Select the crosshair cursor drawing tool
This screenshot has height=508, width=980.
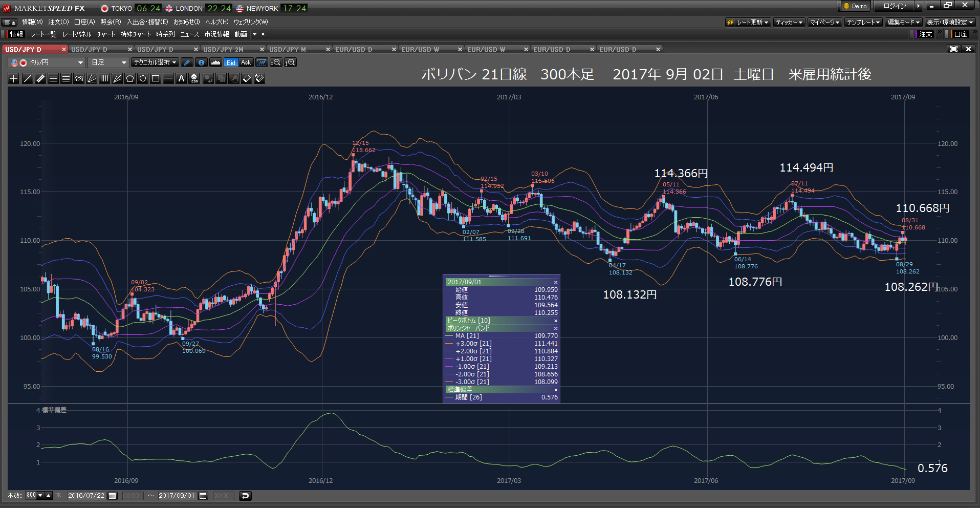coord(14,78)
